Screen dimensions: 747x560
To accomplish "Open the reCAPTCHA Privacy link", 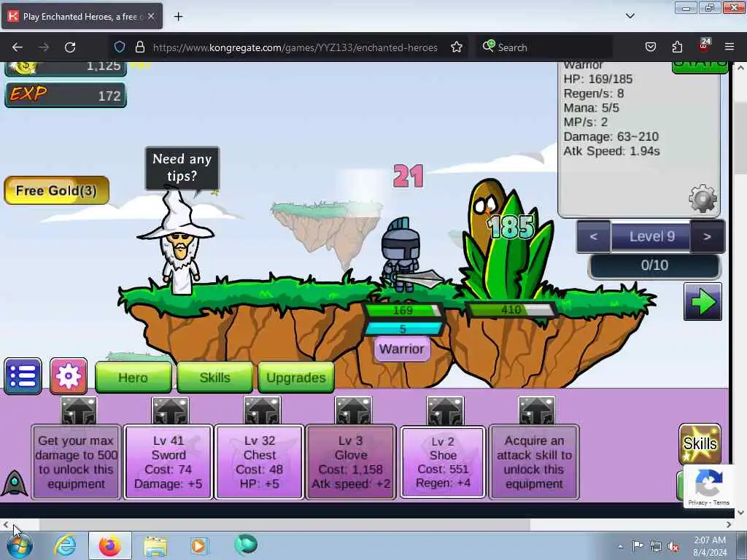I will 698,502.
